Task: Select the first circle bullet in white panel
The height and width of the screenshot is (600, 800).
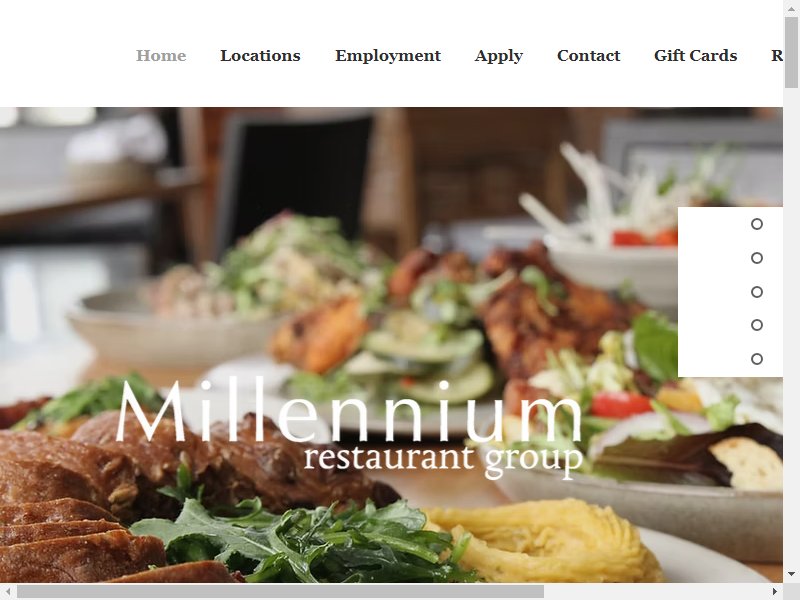Action: (x=757, y=224)
